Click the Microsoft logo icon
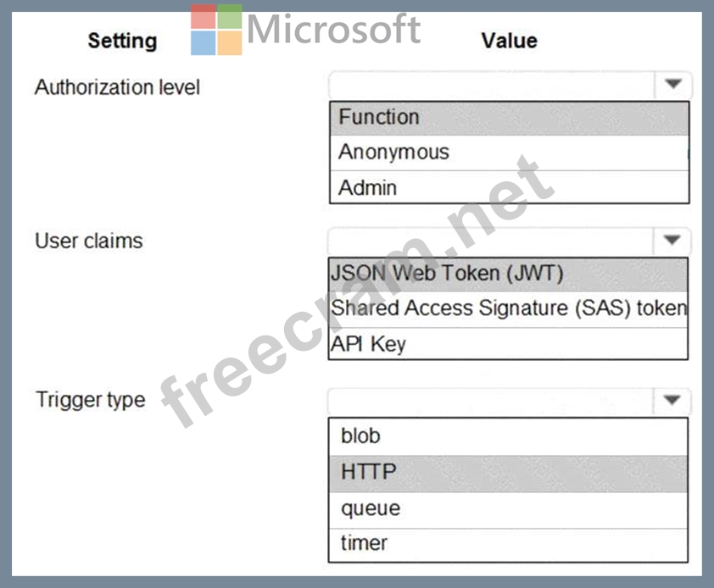 pos(216,30)
